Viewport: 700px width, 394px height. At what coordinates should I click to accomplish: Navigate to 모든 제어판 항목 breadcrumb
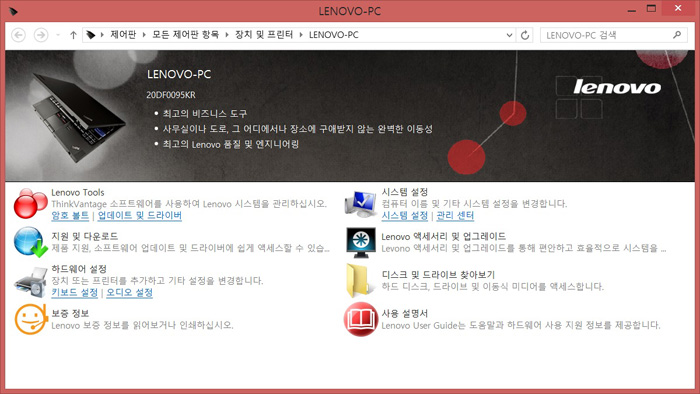point(186,35)
